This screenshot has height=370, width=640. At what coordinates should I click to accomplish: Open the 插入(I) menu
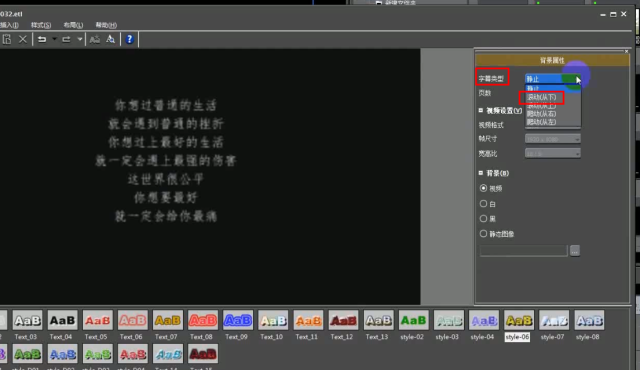coord(9,25)
